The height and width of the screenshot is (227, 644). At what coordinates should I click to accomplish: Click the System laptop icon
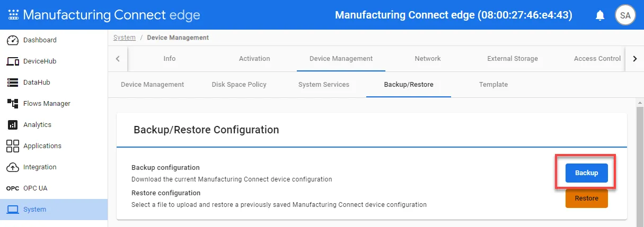[13, 210]
